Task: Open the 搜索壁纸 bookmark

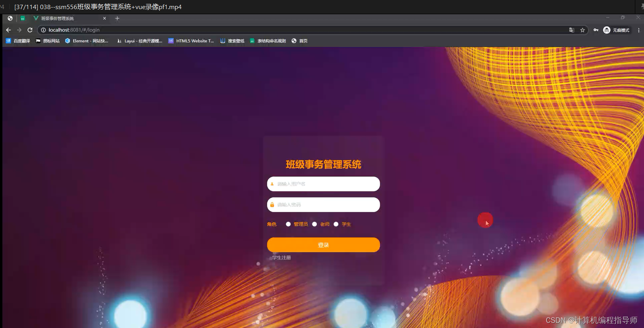Action: click(x=232, y=41)
